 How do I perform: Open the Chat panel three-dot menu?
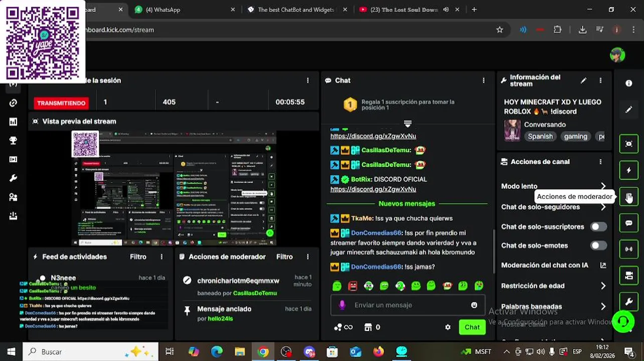(484, 80)
